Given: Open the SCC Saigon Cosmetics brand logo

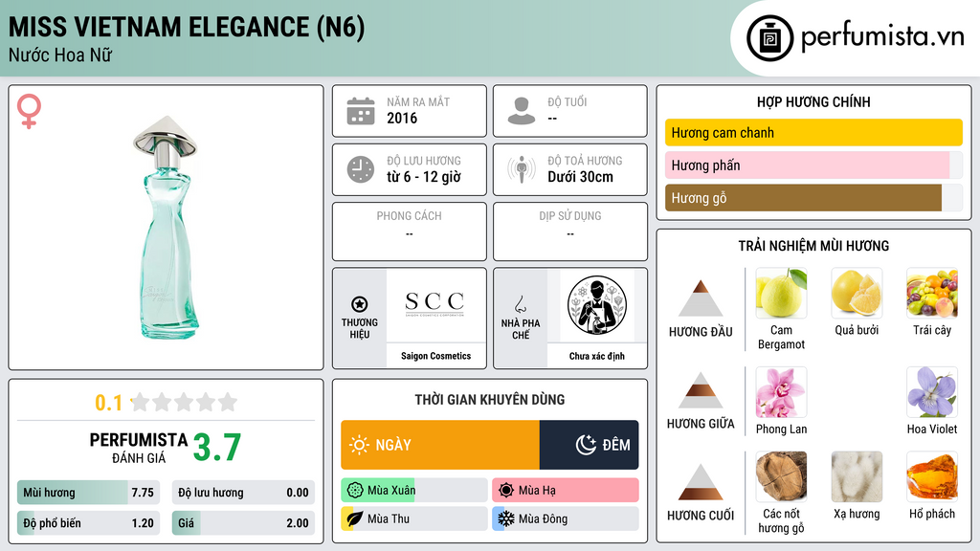Looking at the screenshot, I should [435, 305].
